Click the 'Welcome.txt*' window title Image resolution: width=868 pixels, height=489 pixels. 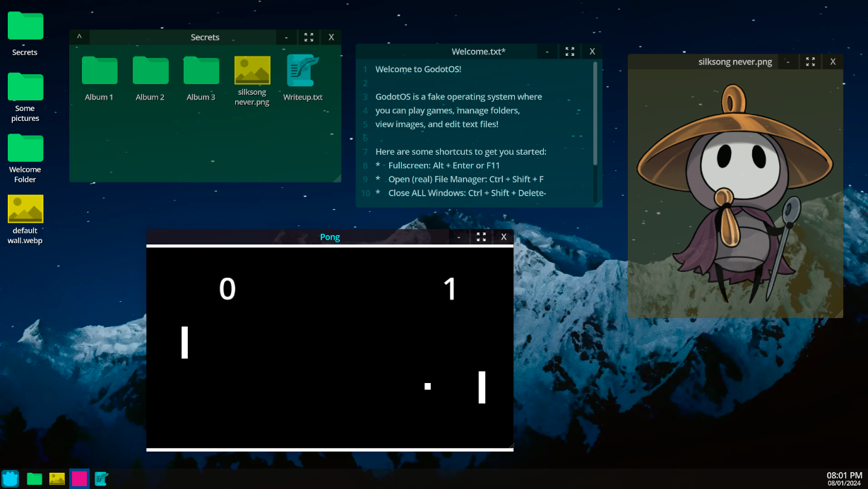(478, 52)
